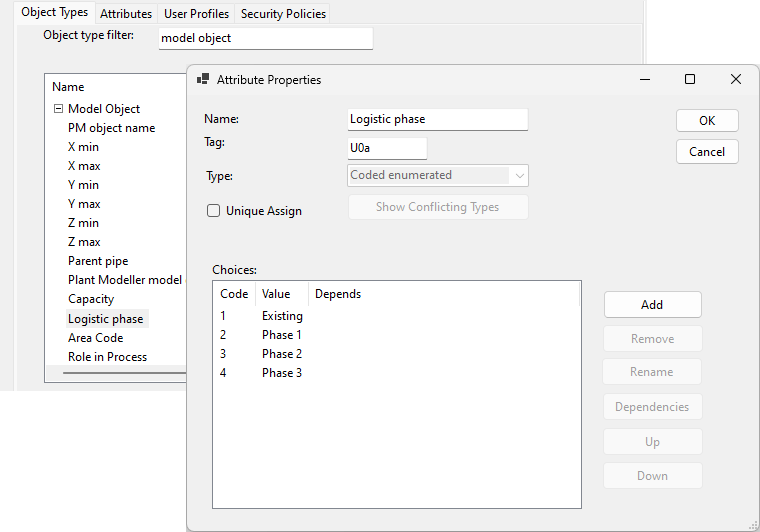Click the Object type filter field
760x532 pixels.
click(x=265, y=38)
